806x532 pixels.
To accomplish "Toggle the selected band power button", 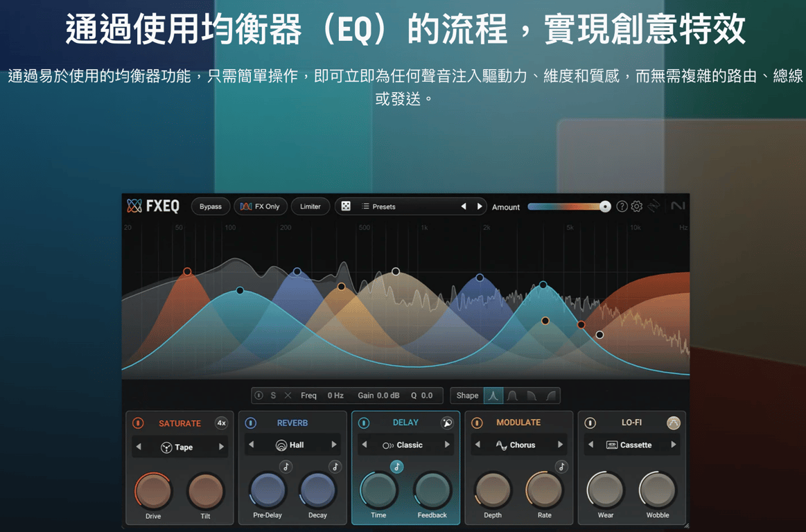I will click(x=259, y=396).
